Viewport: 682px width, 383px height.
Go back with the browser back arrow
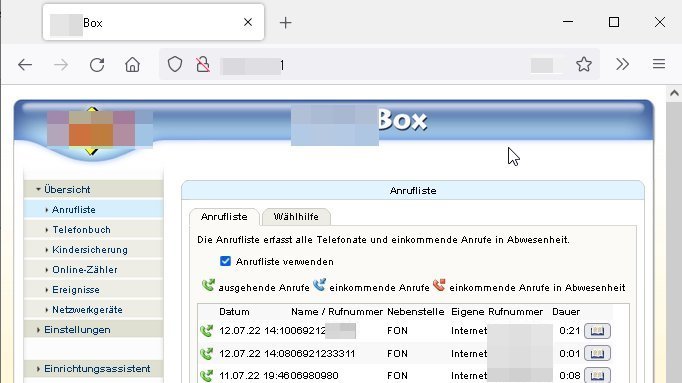click(25, 65)
